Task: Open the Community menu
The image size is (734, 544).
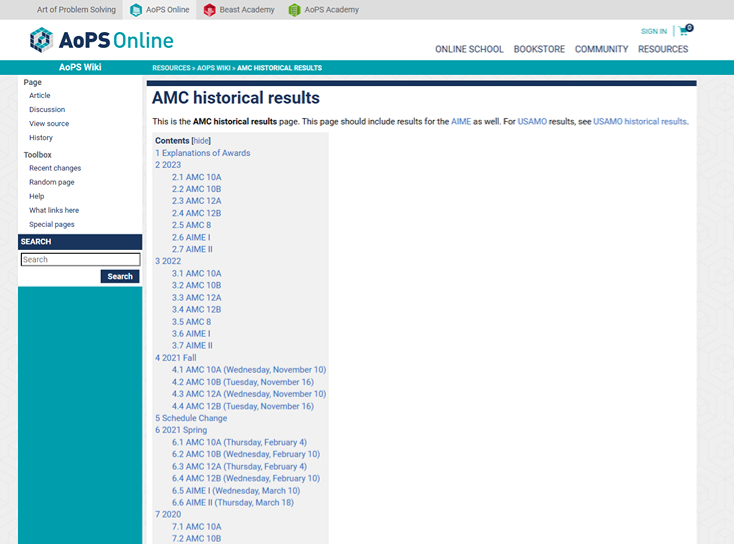Action: pos(602,49)
